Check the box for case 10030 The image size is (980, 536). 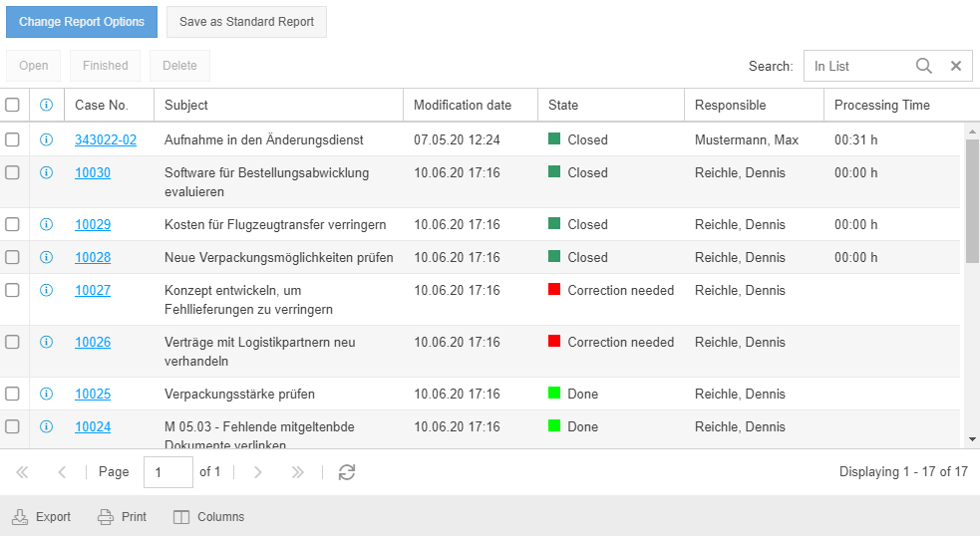tap(13, 172)
